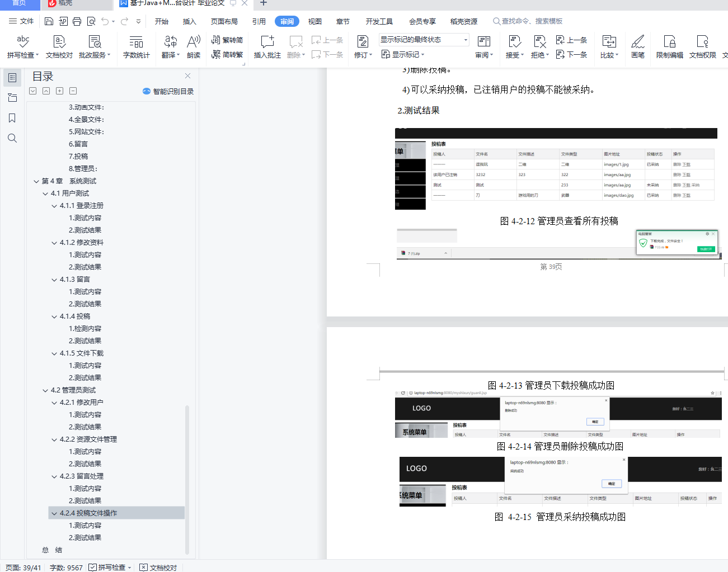This screenshot has width=728, height=572.
Task: Undo the last action
Action: point(105,21)
